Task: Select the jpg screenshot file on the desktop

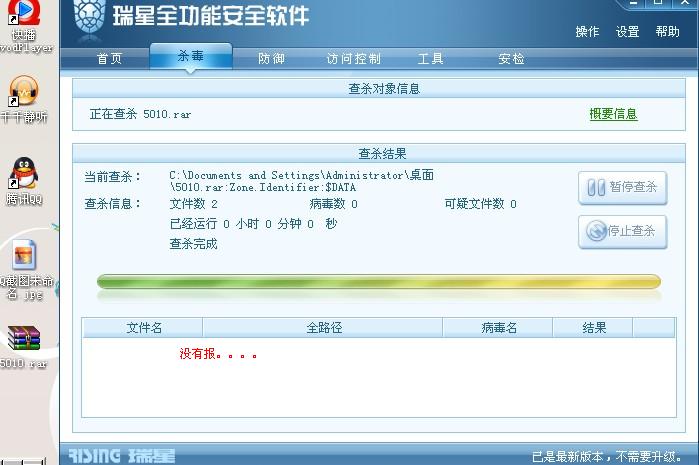Action: point(25,269)
